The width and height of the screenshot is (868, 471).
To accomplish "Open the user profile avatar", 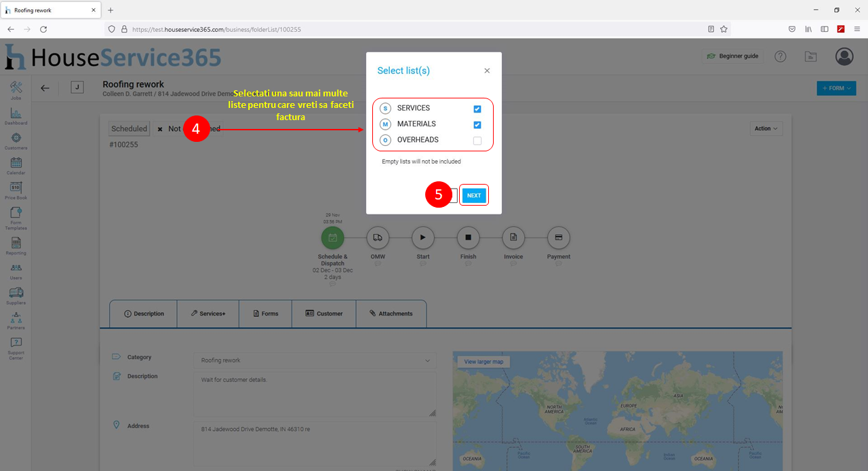I will [x=844, y=56].
